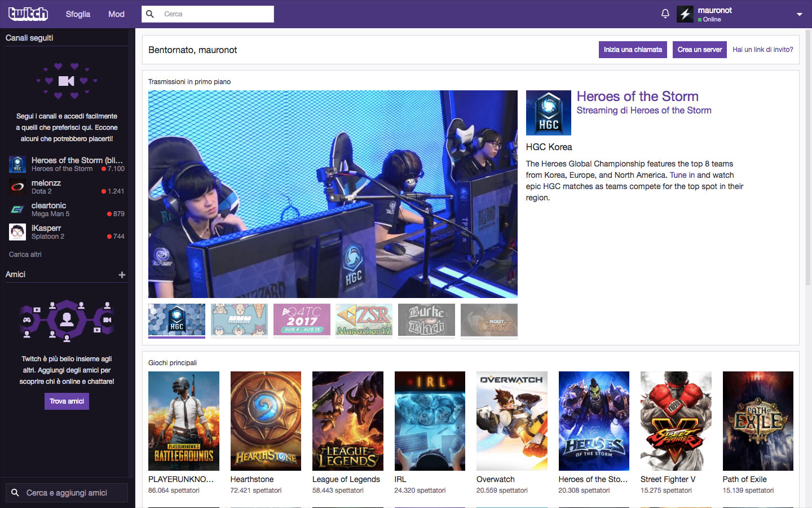Screen dimensions: 812x508
Task: Open the 'Heroes of the Storm' title link
Action: coord(637,97)
